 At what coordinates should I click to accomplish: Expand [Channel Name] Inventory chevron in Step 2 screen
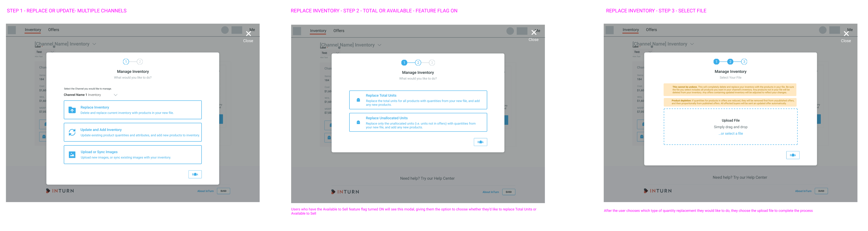pyautogui.click(x=379, y=45)
